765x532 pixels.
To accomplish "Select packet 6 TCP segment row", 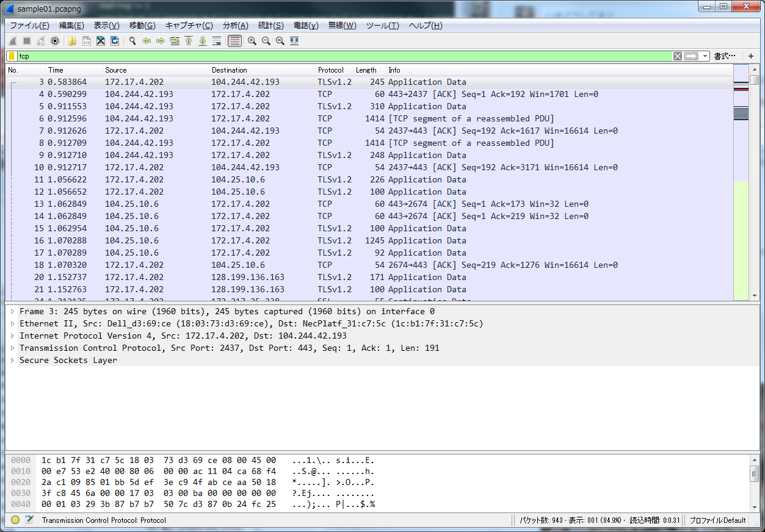I will click(369, 118).
